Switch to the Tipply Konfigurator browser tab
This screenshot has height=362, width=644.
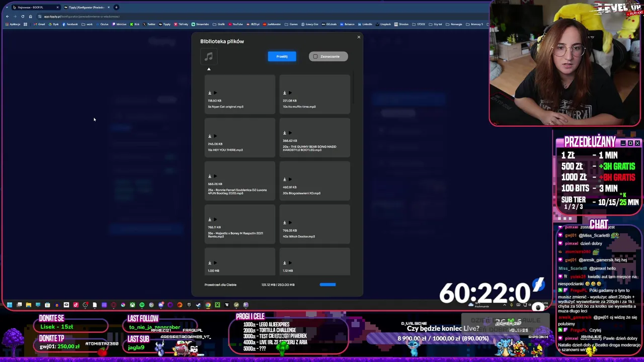[x=87, y=8]
